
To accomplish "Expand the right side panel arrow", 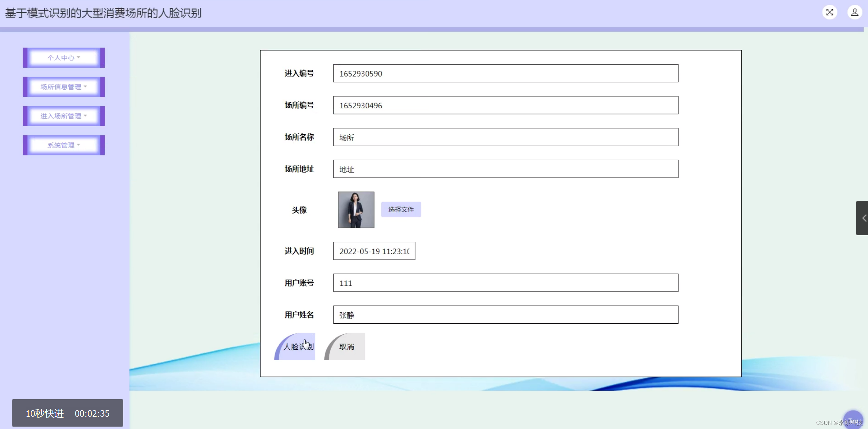I will 863,218.
